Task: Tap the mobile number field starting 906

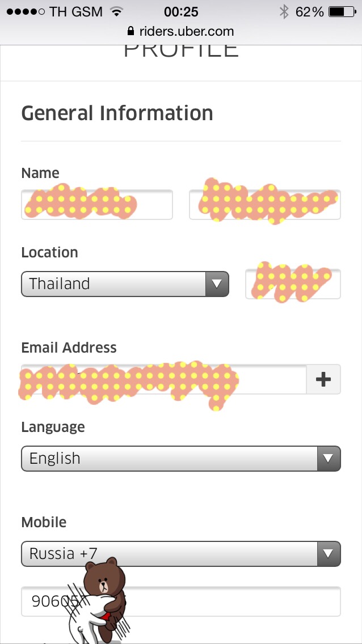Action: point(181,601)
